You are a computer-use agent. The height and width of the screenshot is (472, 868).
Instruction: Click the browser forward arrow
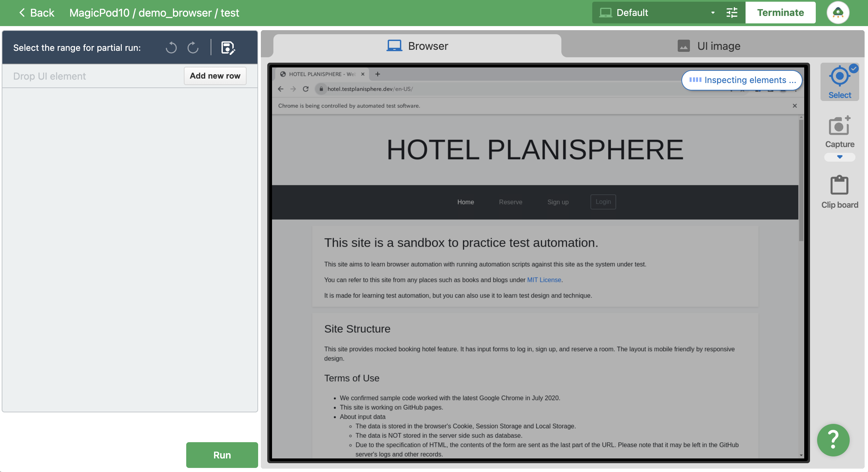293,89
